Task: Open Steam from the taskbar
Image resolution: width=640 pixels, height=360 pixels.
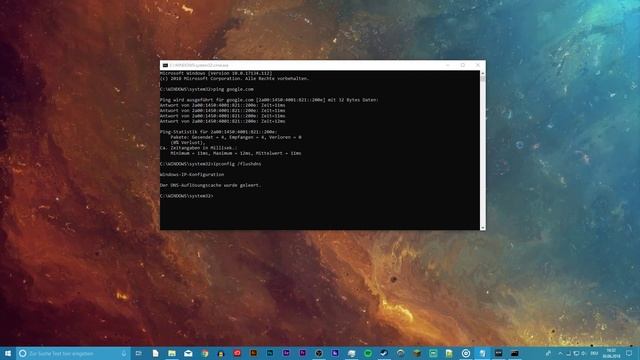Action: [x=384, y=353]
